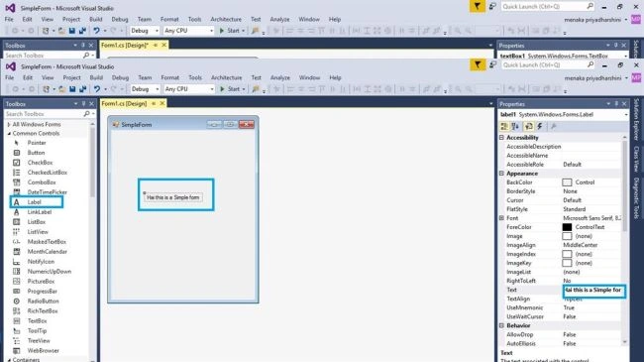
Task: Click Find in Files icon in front toolbar
Action: (x=256, y=89)
